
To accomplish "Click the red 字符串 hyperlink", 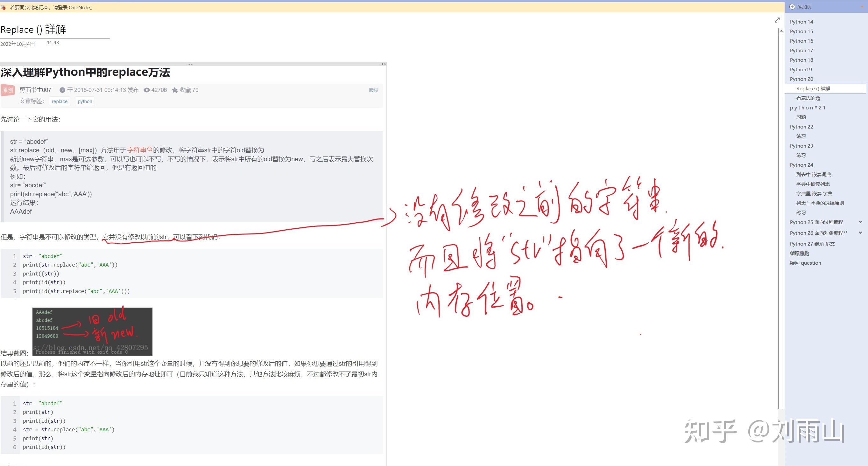I will pos(137,150).
